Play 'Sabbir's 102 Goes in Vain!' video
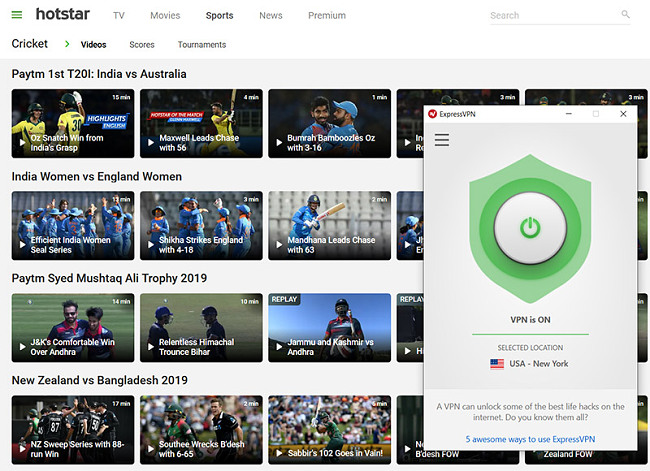 pyautogui.click(x=330, y=430)
